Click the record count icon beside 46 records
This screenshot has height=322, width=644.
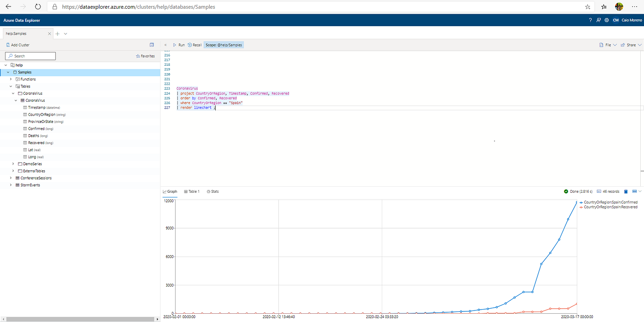click(x=598, y=191)
